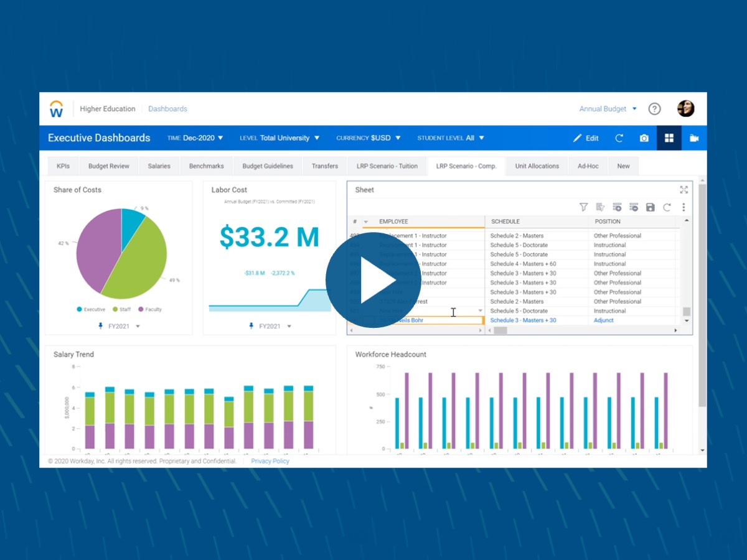
Task: Switch to the Benchmarks tab
Action: click(206, 166)
